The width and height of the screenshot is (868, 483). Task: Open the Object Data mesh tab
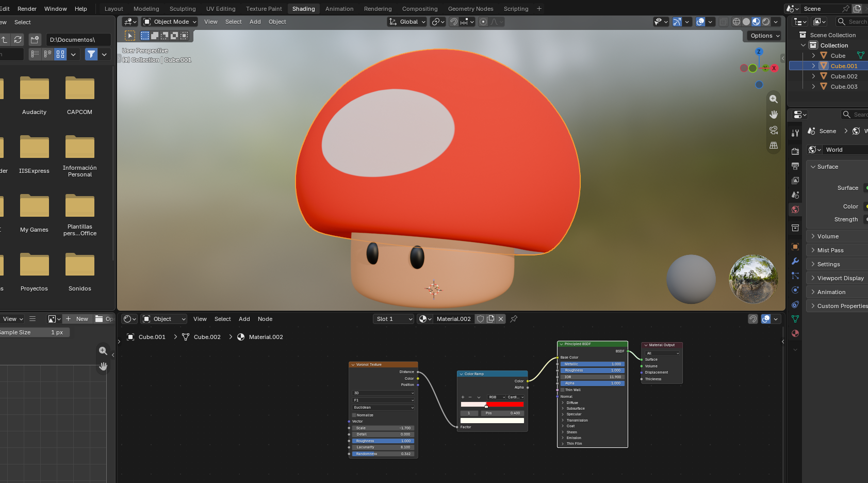(x=795, y=319)
